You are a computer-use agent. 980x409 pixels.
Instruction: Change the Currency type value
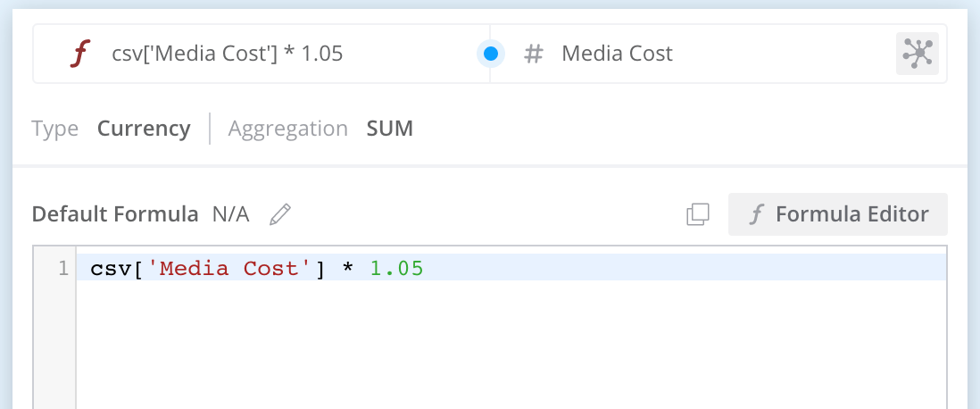click(x=144, y=129)
